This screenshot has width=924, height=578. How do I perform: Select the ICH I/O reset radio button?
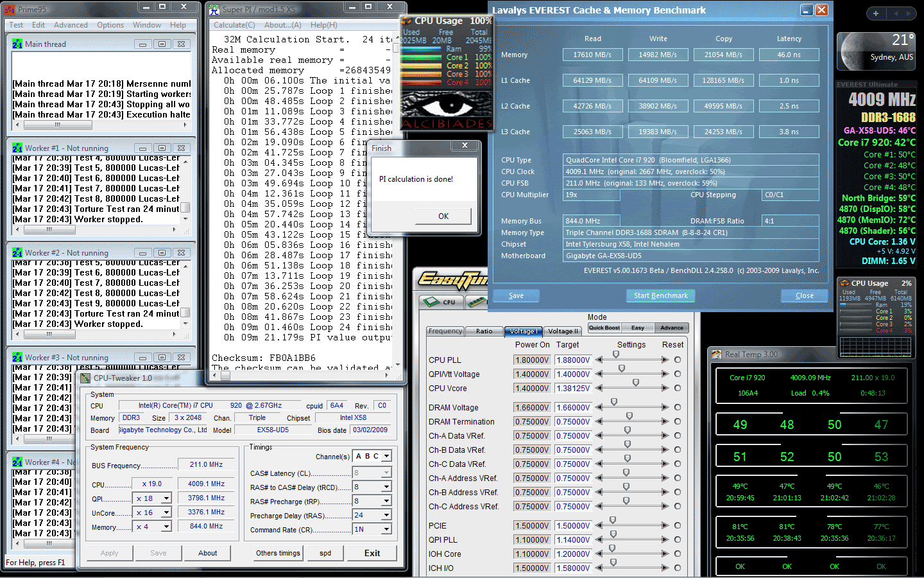pos(678,568)
